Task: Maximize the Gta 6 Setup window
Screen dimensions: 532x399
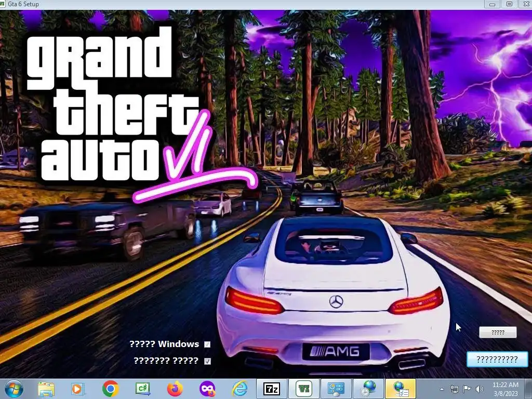Action: [509, 4]
